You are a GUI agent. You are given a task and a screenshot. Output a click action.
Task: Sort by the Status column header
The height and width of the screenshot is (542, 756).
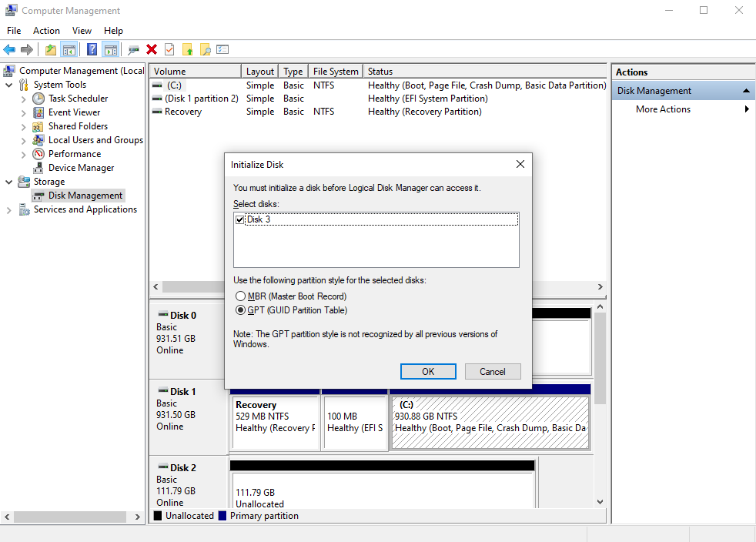(x=485, y=72)
